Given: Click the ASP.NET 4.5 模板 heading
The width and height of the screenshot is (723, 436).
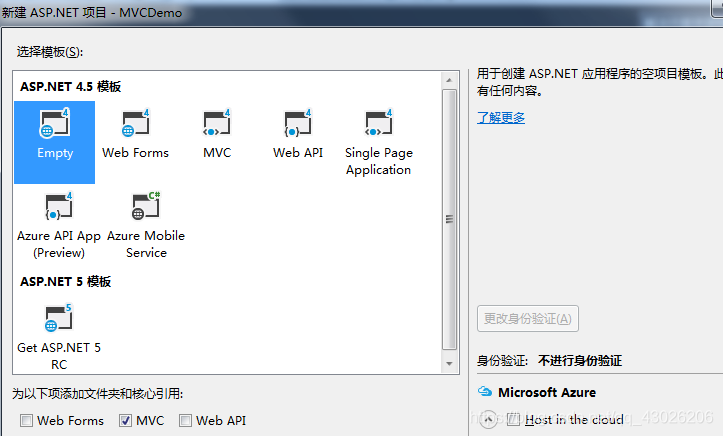Looking at the screenshot, I should [71, 87].
